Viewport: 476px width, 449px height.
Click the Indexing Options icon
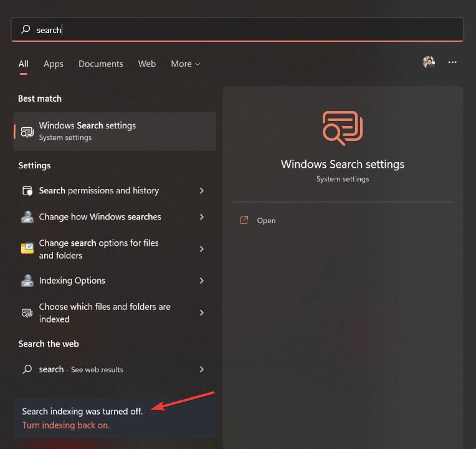27,281
